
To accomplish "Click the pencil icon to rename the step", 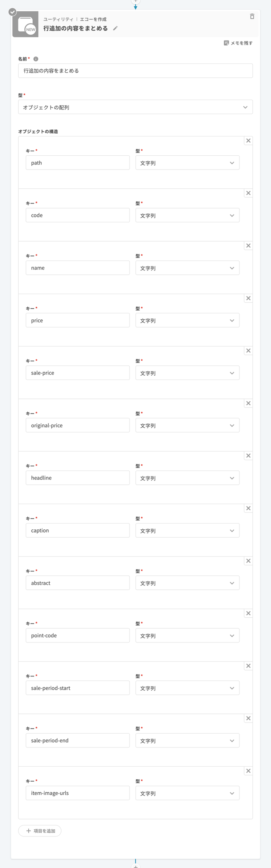I will click(x=115, y=28).
